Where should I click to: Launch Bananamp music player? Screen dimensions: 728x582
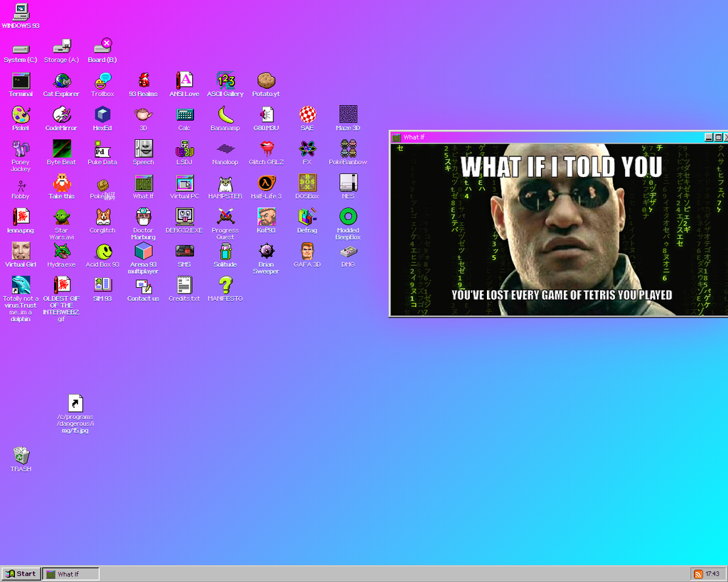pos(225,116)
